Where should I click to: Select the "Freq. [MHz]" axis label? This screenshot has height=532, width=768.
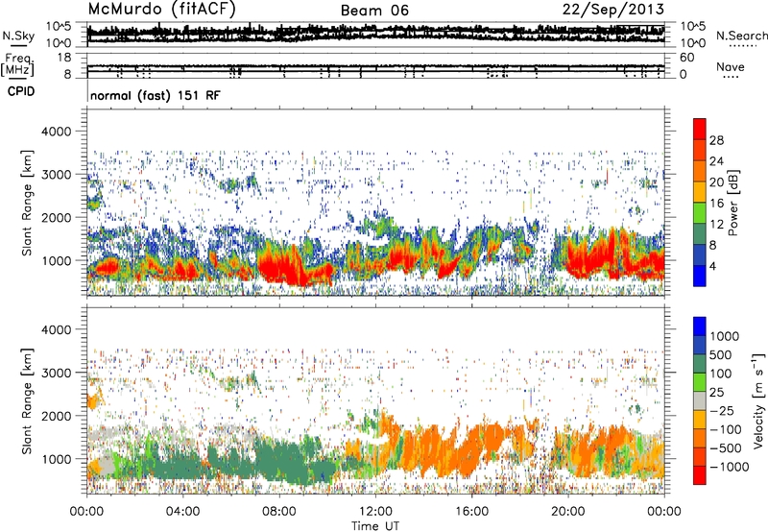pos(17,65)
